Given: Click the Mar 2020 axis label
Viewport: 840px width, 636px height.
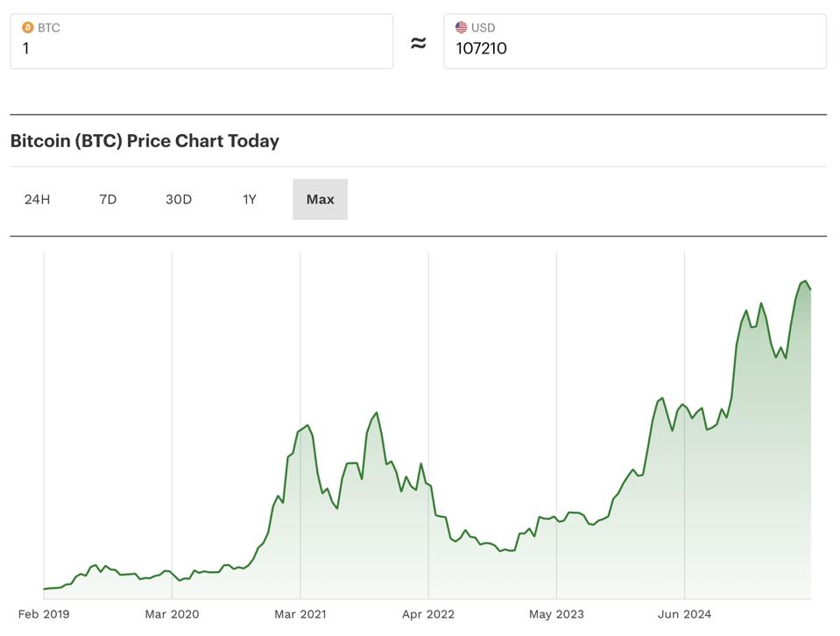Looking at the screenshot, I should (172, 615).
